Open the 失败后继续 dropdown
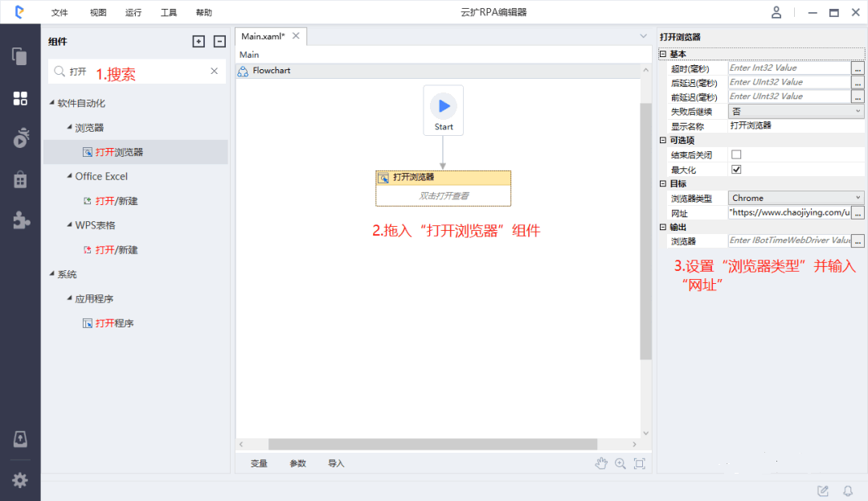 [x=796, y=111]
